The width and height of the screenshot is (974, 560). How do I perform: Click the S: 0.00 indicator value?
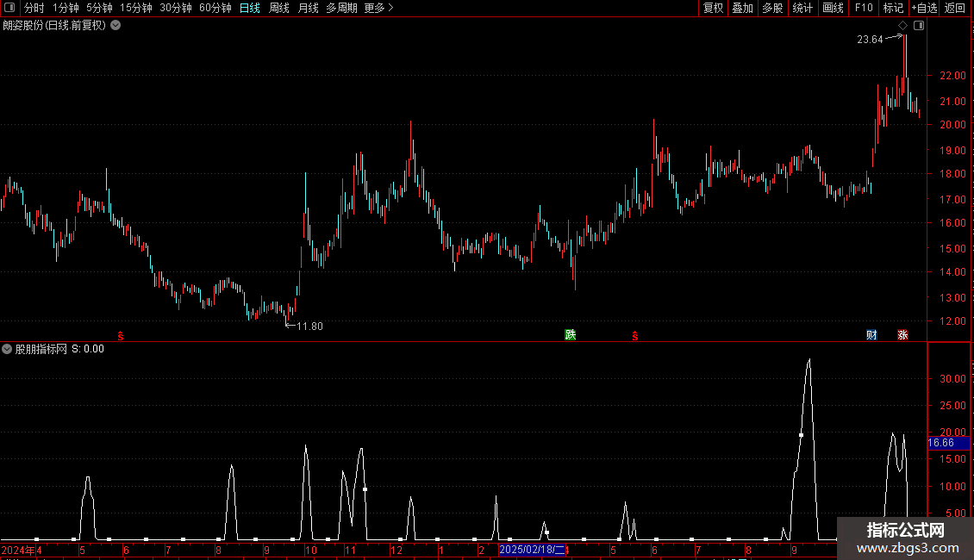pyautogui.click(x=88, y=349)
